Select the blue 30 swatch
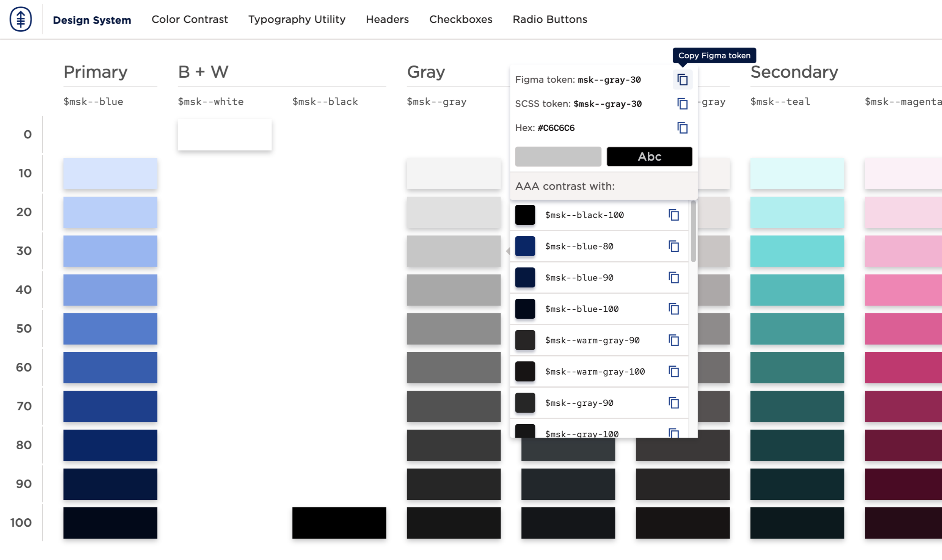942x560 pixels. [110, 251]
